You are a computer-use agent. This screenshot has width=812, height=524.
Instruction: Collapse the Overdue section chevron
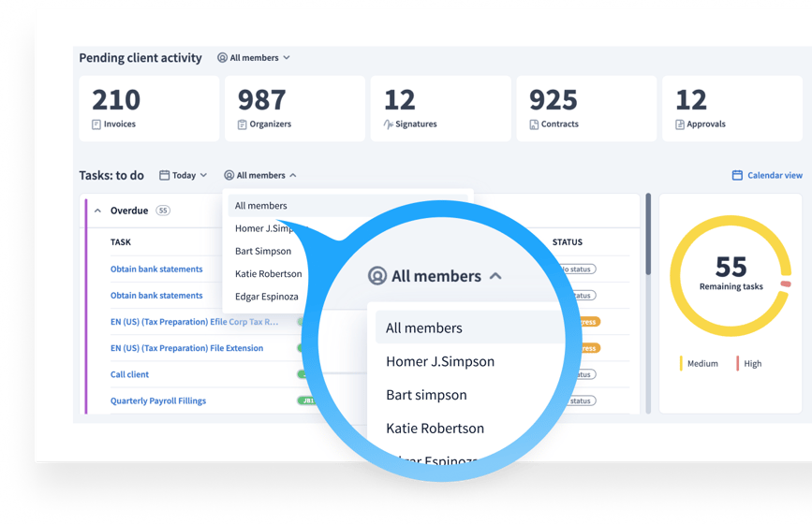98,211
